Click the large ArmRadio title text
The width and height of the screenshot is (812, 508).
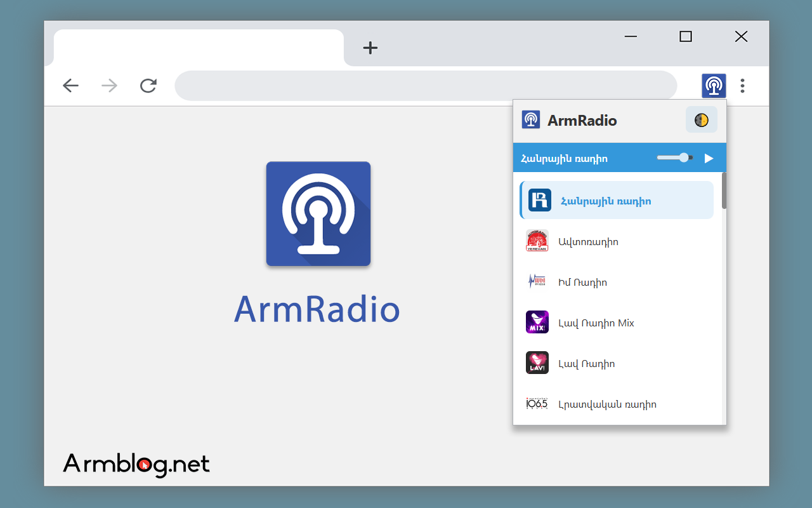coord(317,309)
